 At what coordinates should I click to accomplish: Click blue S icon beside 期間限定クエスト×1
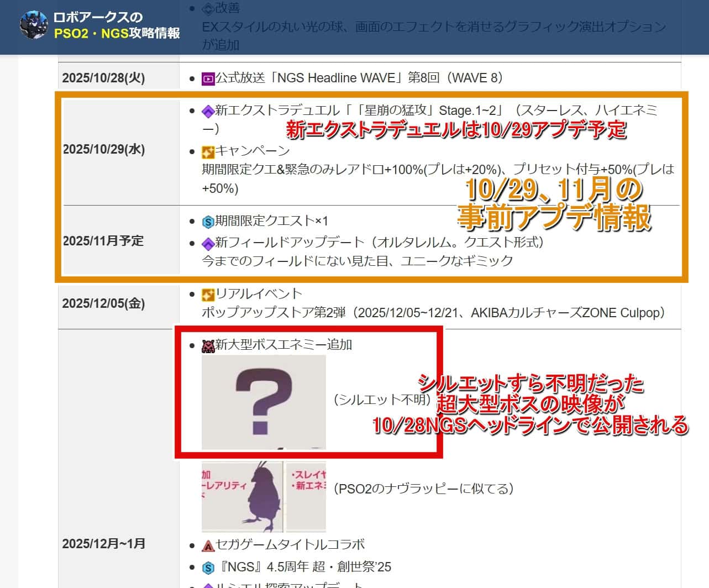(208, 222)
